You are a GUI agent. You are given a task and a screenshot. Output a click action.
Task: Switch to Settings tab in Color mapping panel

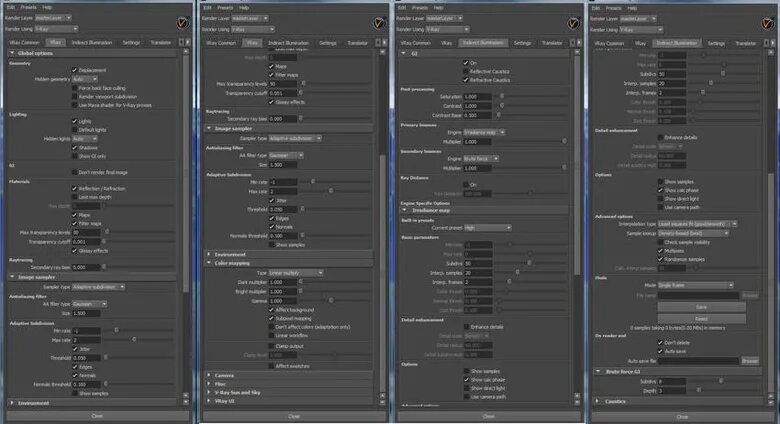(x=328, y=43)
